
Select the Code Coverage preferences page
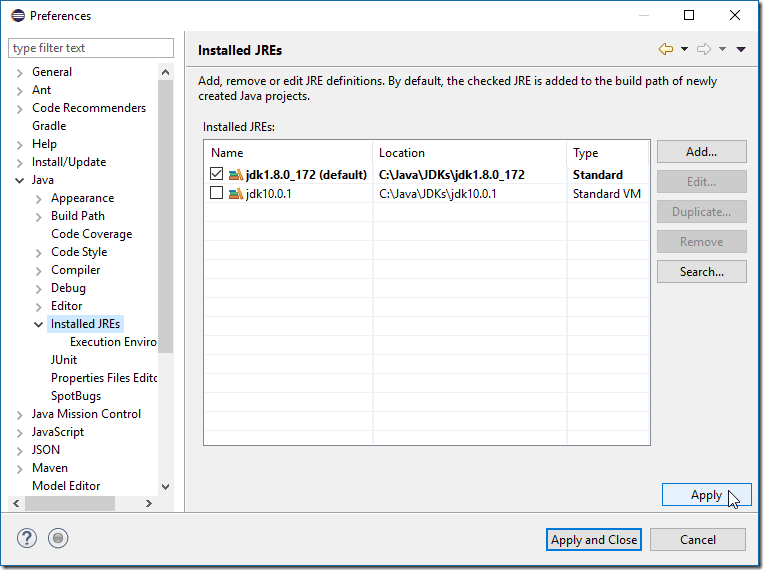91,234
